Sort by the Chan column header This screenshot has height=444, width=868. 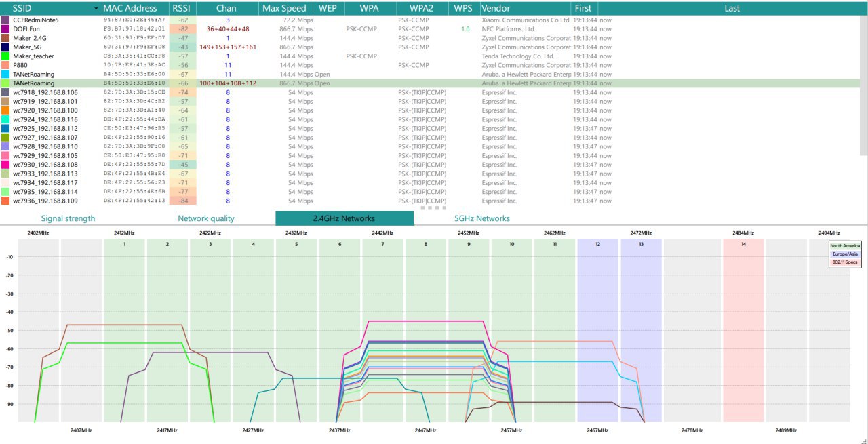[226, 8]
